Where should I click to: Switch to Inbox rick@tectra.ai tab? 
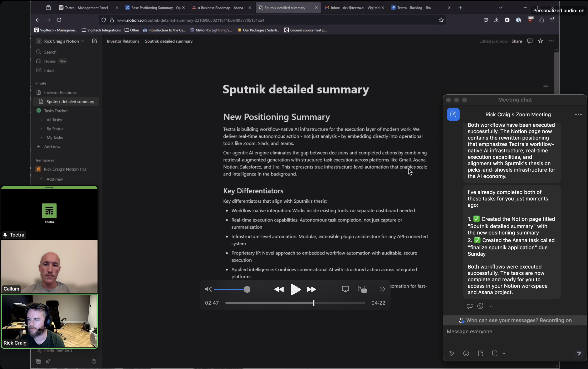point(352,8)
